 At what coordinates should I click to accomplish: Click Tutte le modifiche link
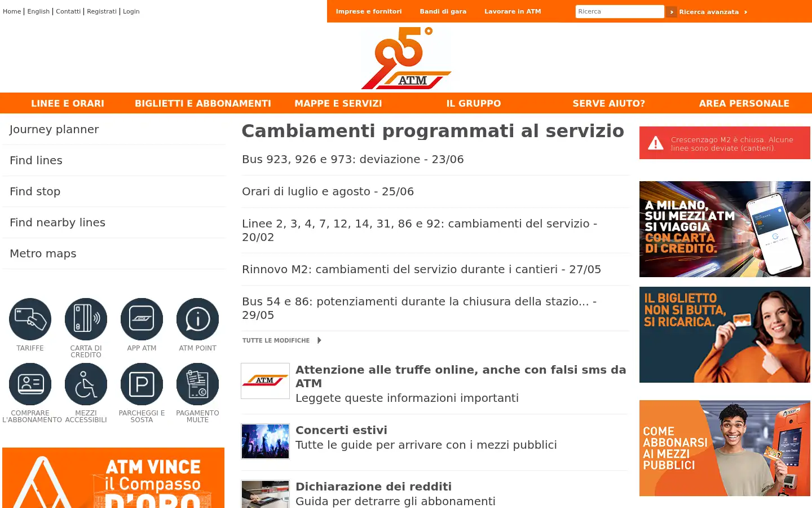tap(276, 340)
